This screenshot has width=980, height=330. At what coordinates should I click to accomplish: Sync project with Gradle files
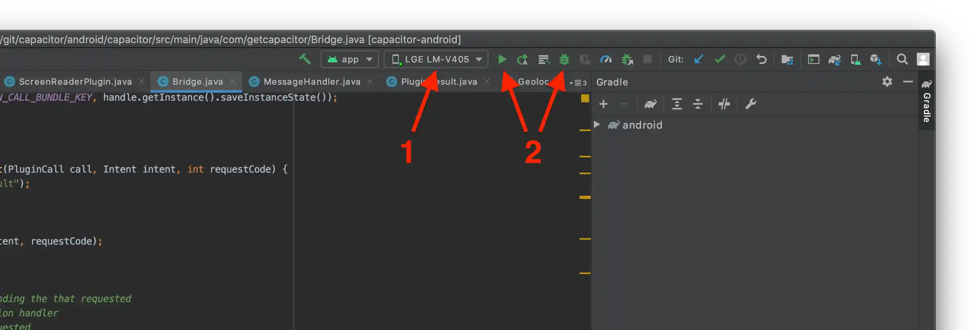(x=835, y=60)
